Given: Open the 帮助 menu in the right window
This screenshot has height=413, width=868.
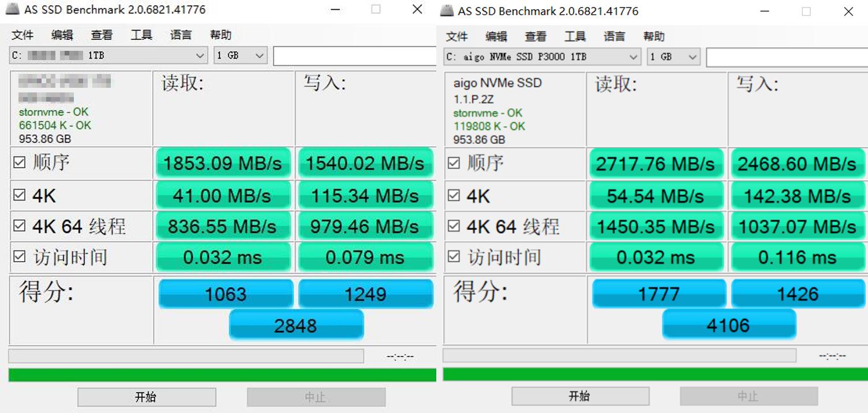Looking at the screenshot, I should coord(653,36).
